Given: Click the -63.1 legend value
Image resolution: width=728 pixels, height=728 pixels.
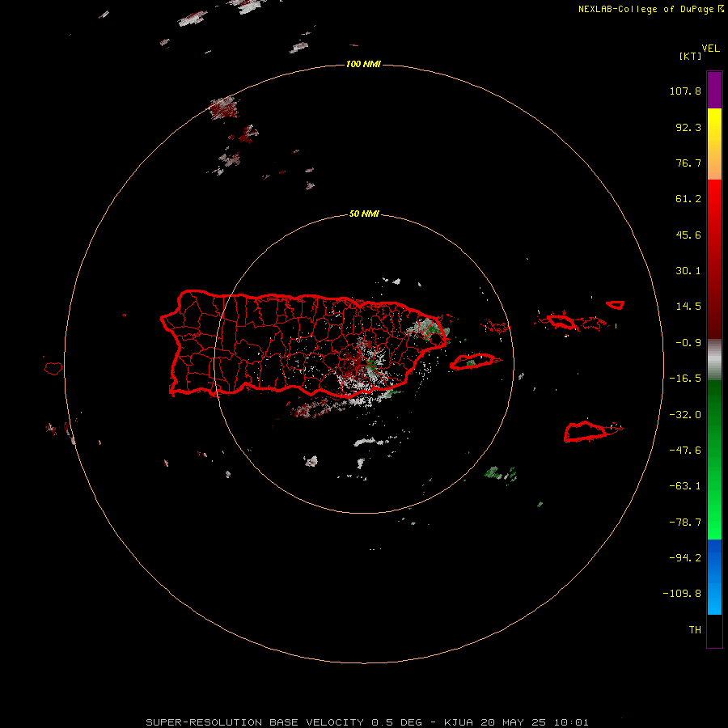Looking at the screenshot, I should 685,486.
